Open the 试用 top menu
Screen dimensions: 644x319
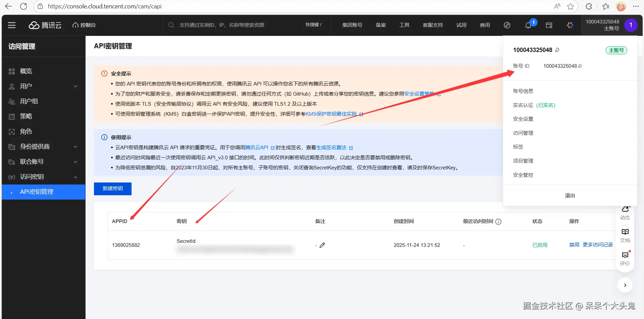pyautogui.click(x=461, y=25)
